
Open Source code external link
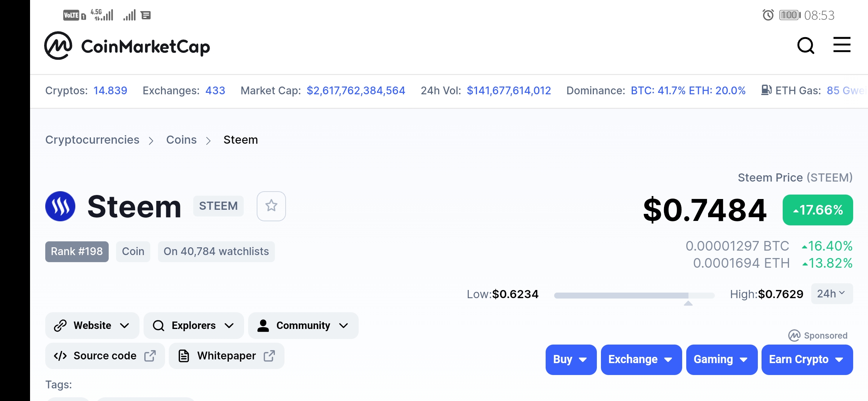(x=105, y=356)
